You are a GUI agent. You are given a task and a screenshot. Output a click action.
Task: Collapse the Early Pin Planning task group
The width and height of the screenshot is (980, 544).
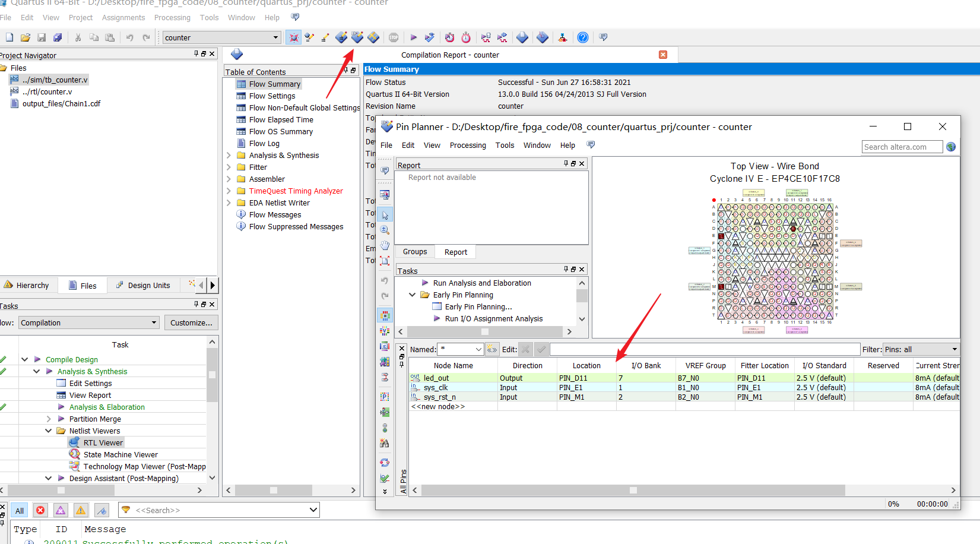413,295
